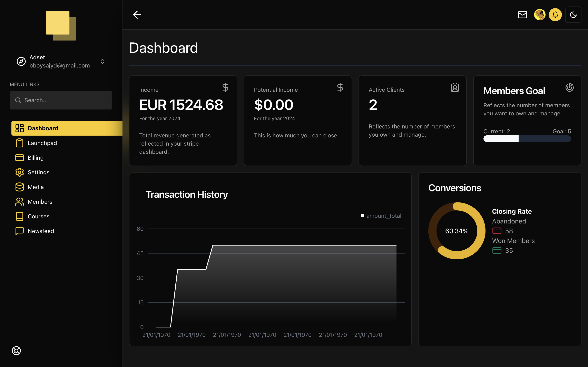Toggle dark mode with moon button
Viewport: 588px width, 367px height.
coord(573,15)
